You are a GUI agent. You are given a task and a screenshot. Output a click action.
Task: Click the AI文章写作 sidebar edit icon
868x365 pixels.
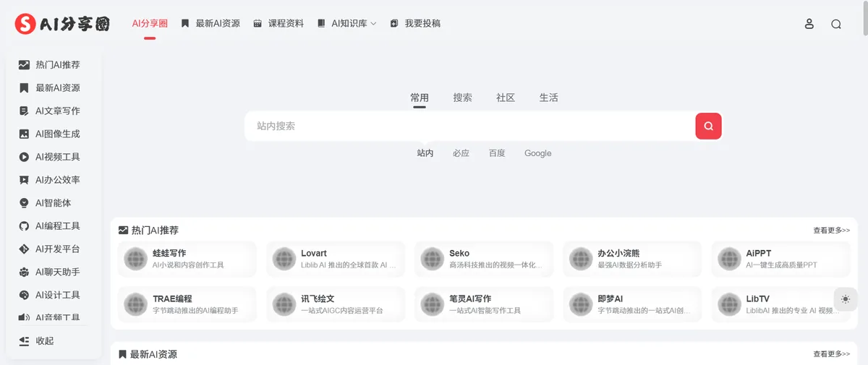[x=24, y=111]
